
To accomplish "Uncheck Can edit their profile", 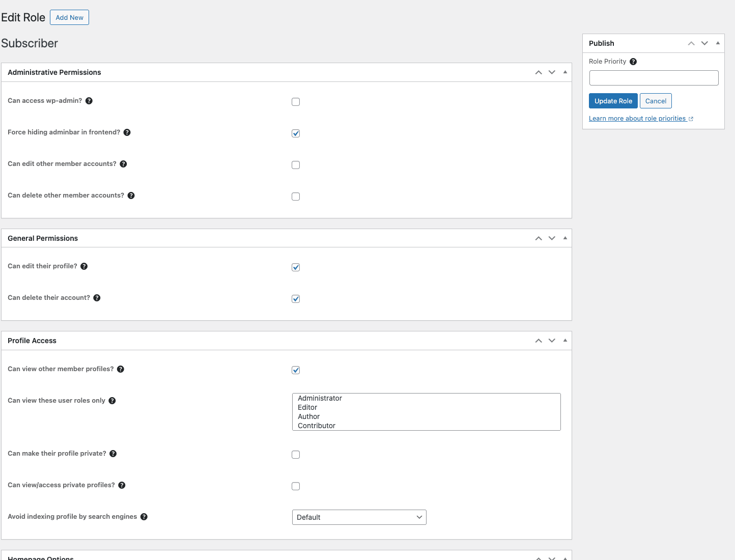I will (296, 267).
